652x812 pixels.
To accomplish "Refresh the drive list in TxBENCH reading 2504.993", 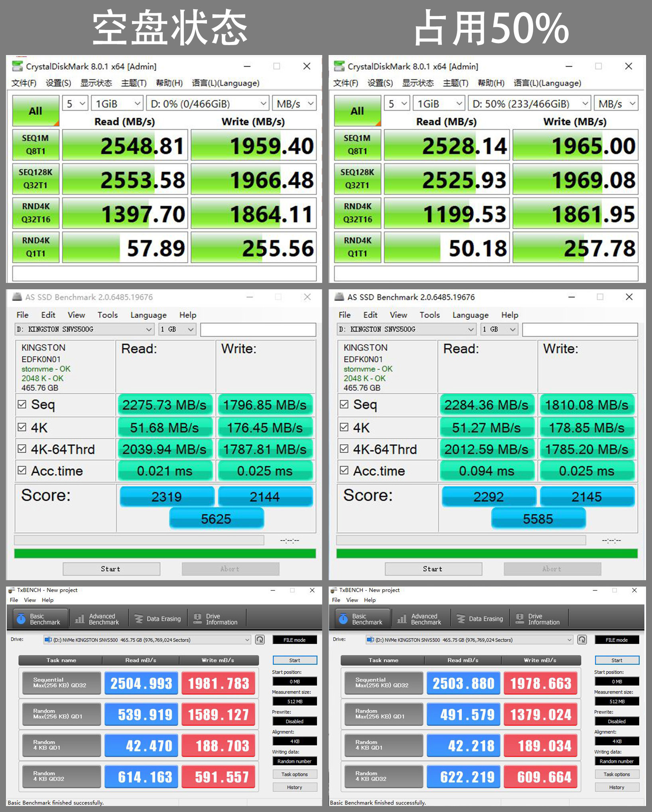I will click(x=260, y=640).
